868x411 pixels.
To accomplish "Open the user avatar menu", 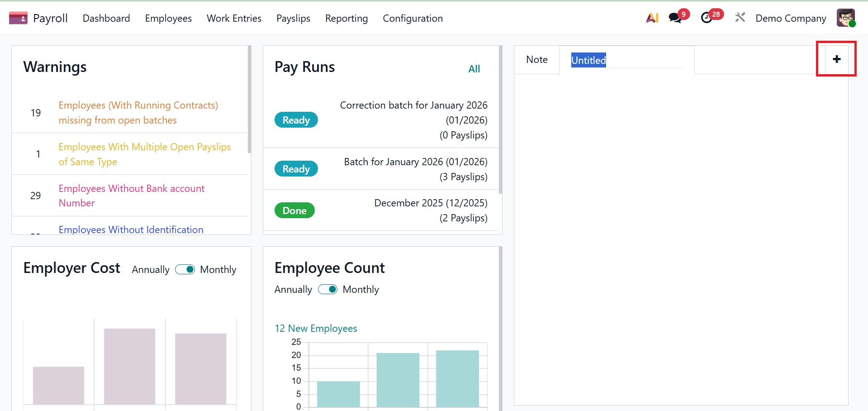I will coord(845,18).
